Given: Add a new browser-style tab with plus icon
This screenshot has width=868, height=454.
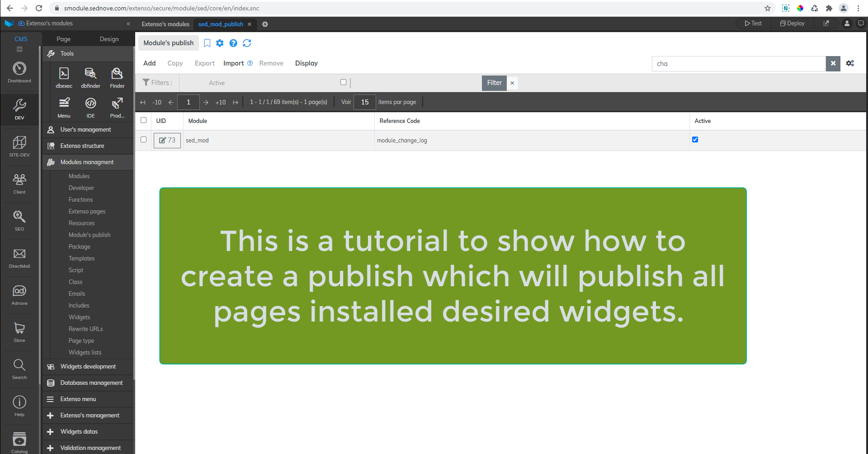Looking at the screenshot, I should click(265, 24).
